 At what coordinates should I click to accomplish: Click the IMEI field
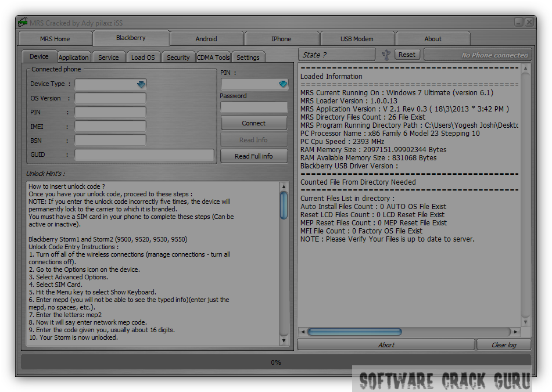(x=110, y=127)
